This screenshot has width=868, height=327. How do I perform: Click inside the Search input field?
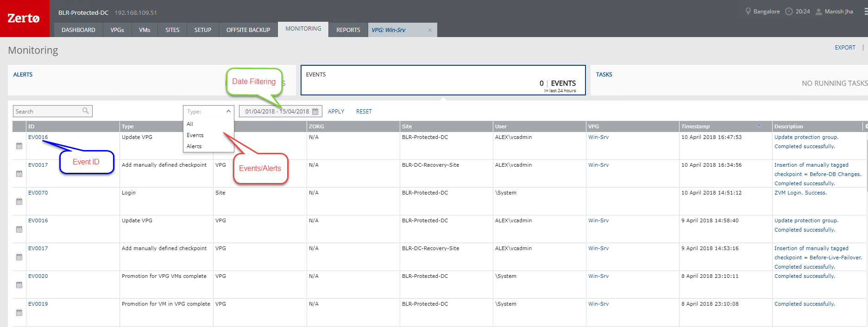click(47, 112)
